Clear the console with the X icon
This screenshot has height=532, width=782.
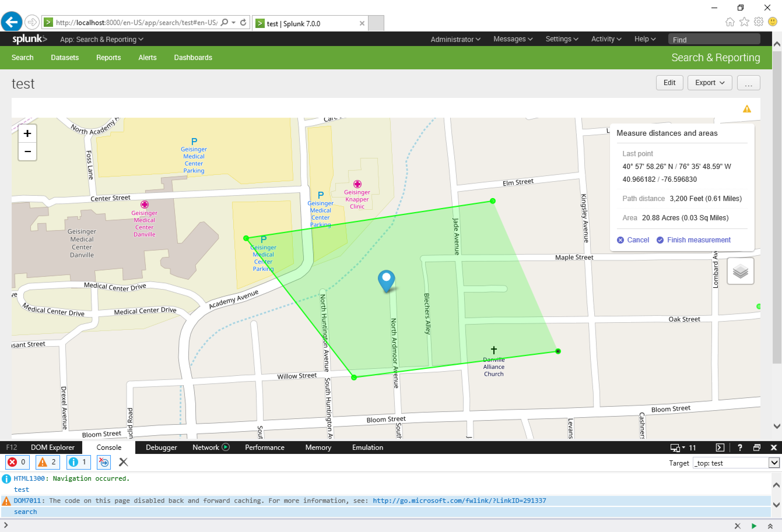click(x=123, y=462)
